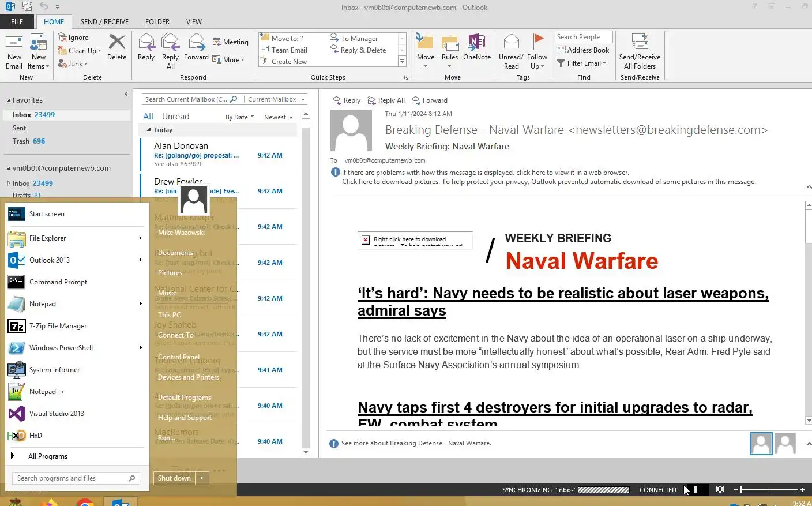Screen dimensions: 812x506
Task: Switch to the SEND / RECEIVE tab
Action: pos(104,22)
